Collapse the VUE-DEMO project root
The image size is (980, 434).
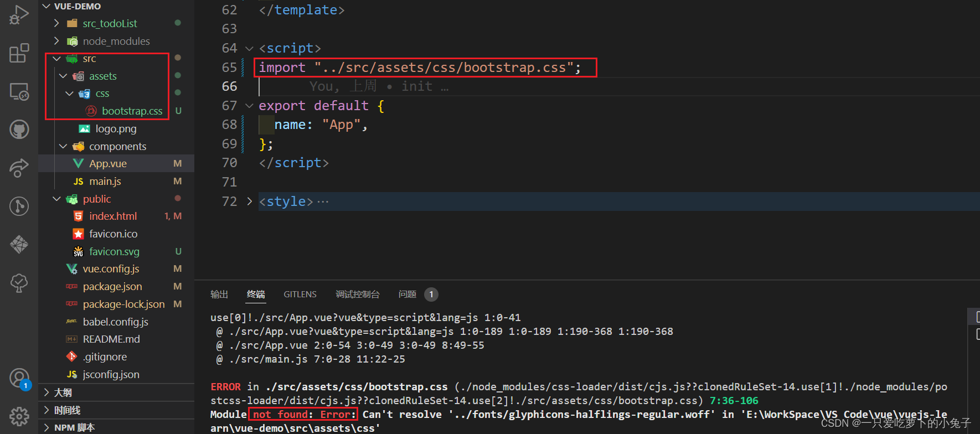pyautogui.click(x=47, y=6)
